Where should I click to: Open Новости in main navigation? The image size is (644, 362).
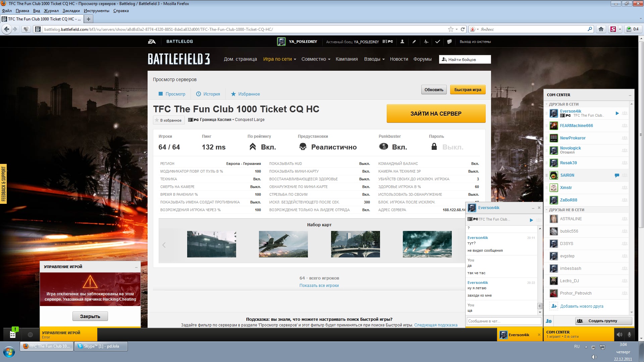399,59
